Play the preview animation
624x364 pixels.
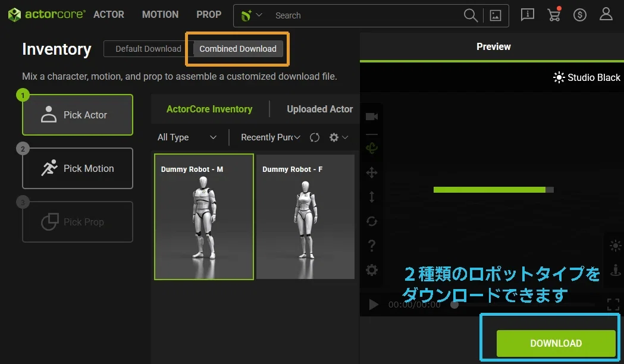tap(374, 305)
